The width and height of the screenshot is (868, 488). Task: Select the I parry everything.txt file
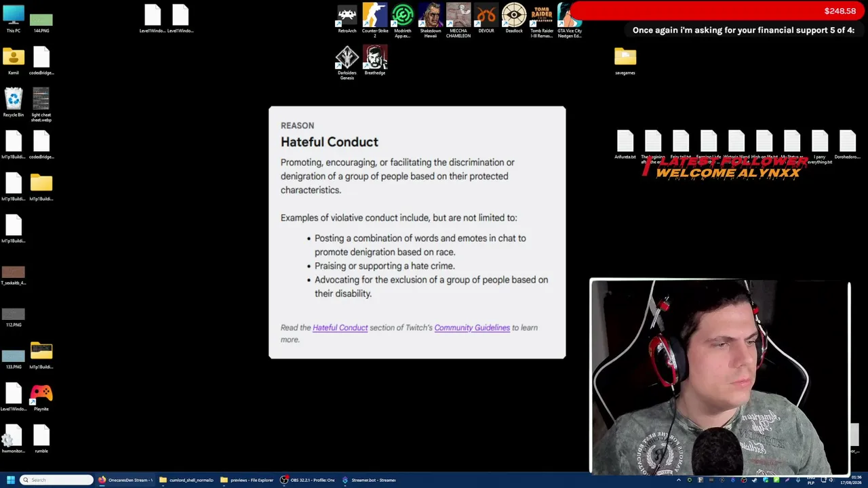(x=820, y=147)
